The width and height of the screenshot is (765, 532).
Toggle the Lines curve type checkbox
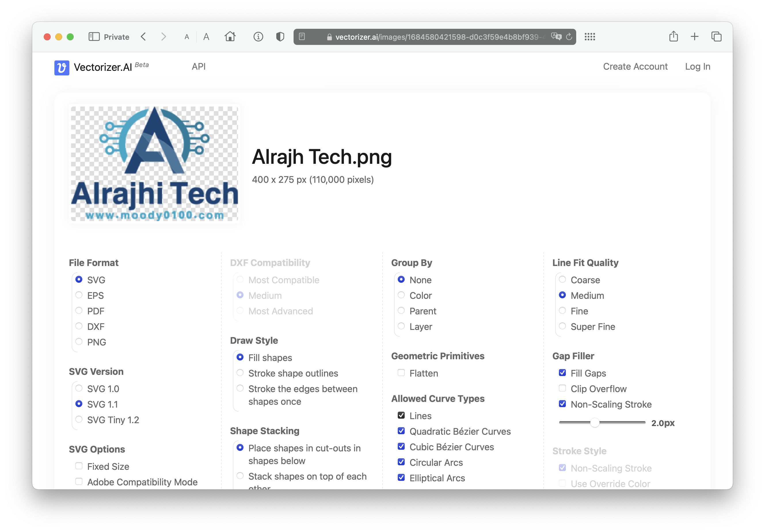401,415
